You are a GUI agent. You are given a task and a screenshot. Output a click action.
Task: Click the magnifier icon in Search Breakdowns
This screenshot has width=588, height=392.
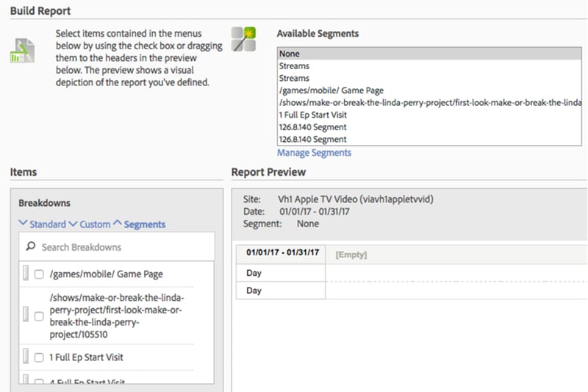click(x=31, y=246)
